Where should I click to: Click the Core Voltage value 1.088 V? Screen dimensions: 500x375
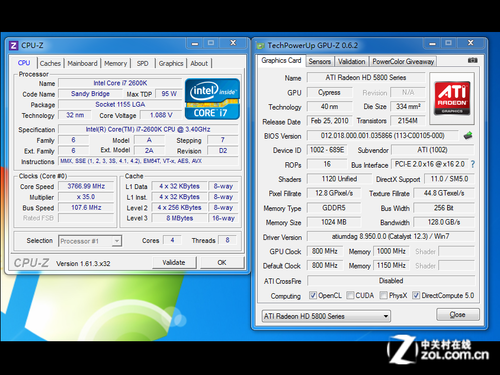(161, 115)
